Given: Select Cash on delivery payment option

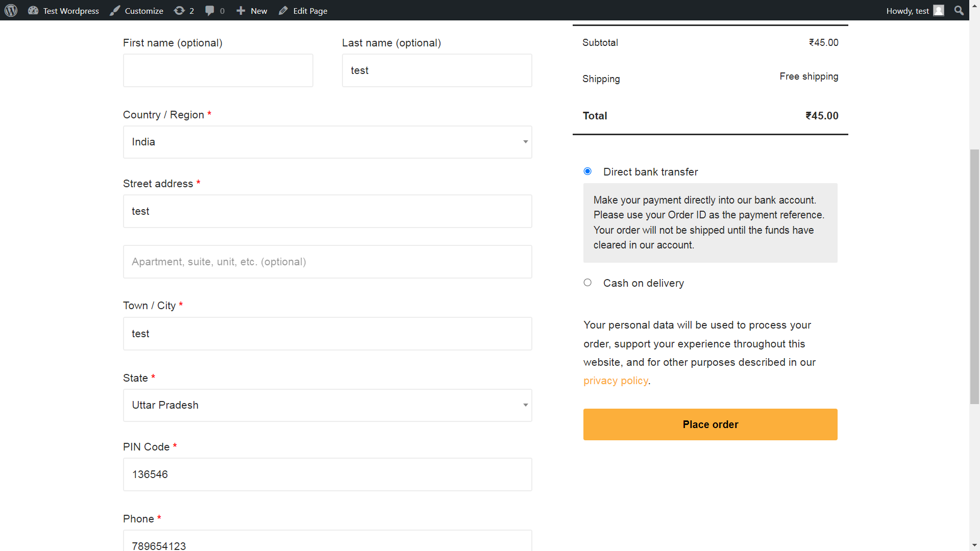Looking at the screenshot, I should [587, 283].
